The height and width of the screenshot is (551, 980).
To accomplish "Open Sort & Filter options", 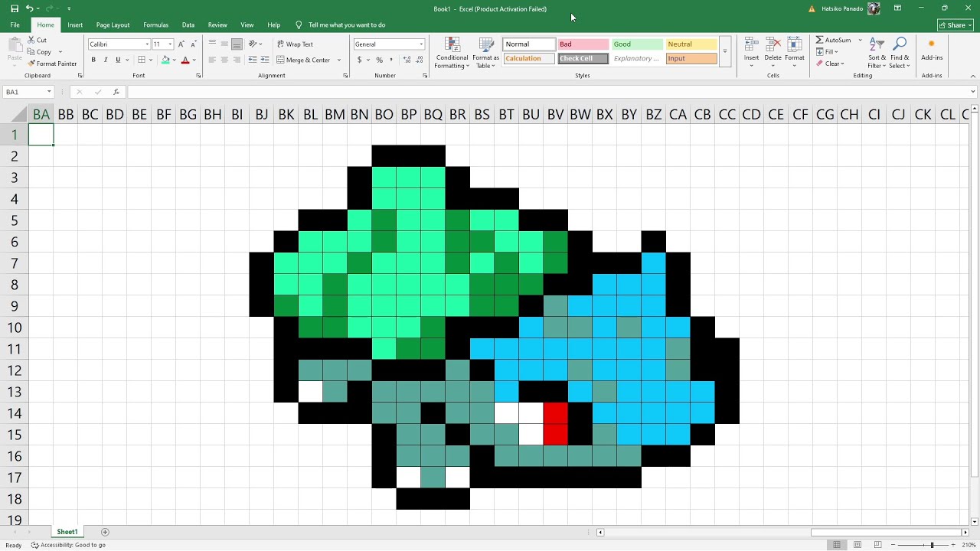I will tap(877, 52).
